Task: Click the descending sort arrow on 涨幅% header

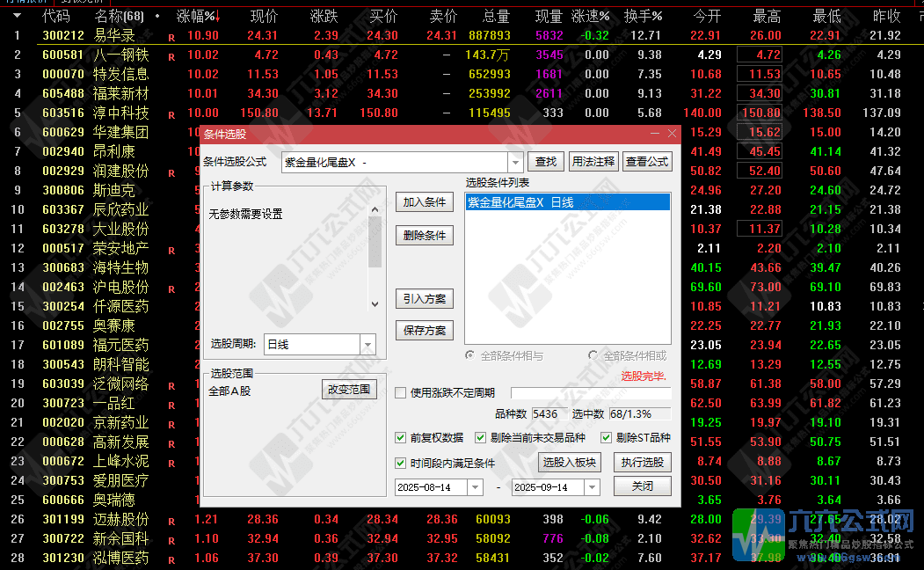Action: pos(216,15)
